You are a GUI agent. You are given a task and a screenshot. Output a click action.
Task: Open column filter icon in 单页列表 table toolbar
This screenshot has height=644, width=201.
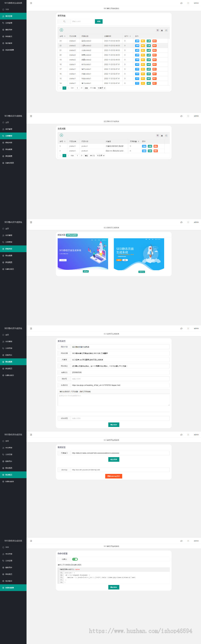157,30
